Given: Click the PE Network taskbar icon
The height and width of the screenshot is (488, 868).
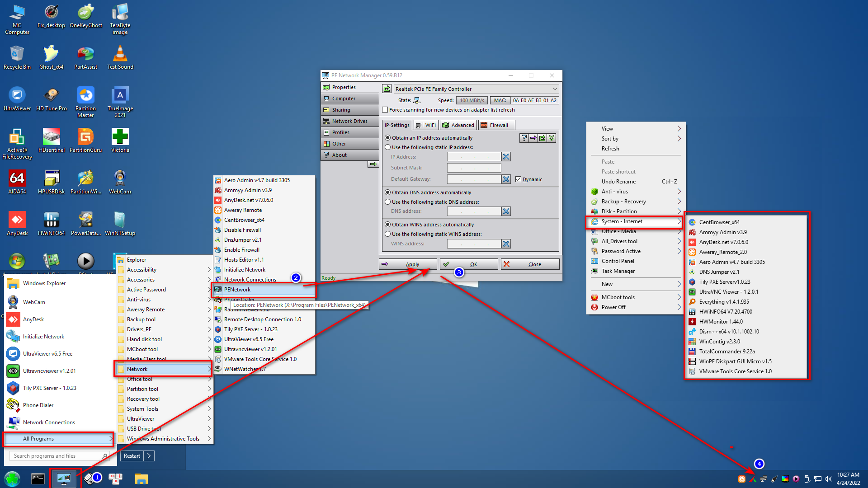Looking at the screenshot, I should [x=64, y=479].
